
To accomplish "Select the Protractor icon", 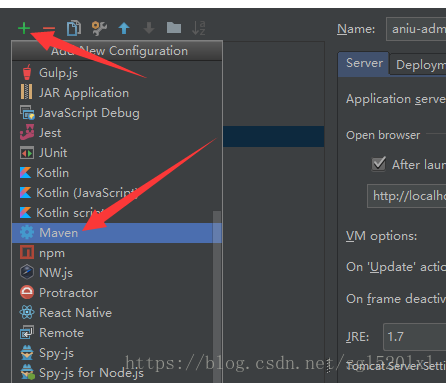I will (x=27, y=292).
